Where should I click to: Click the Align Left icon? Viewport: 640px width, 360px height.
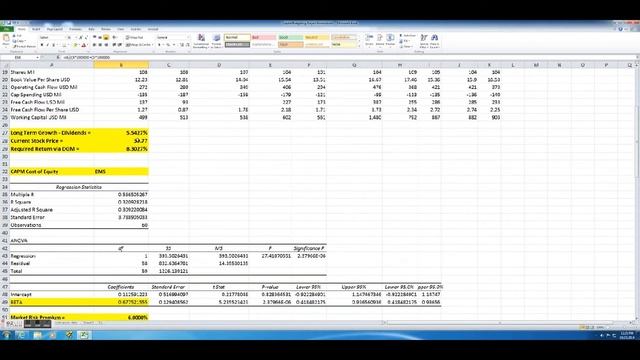[x=95, y=45]
